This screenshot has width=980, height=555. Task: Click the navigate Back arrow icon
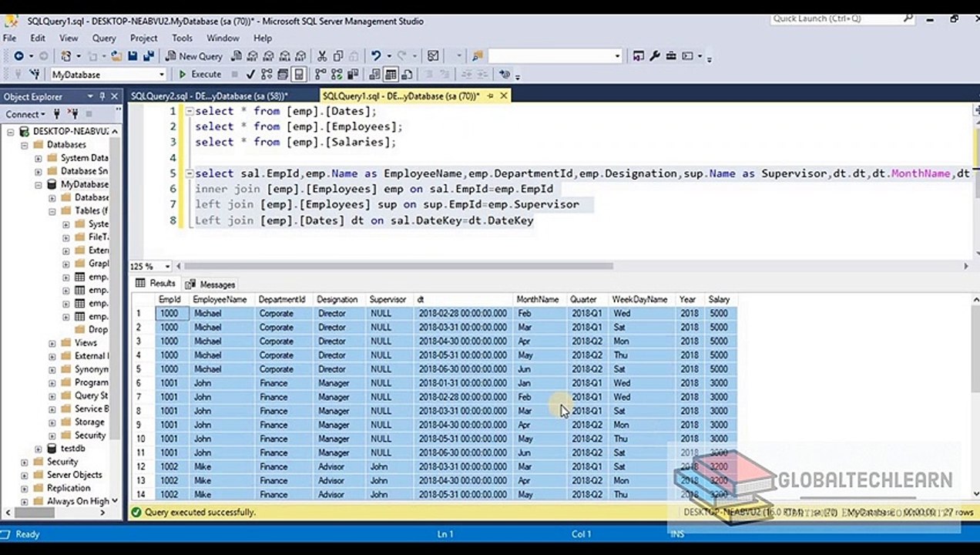[x=18, y=56]
